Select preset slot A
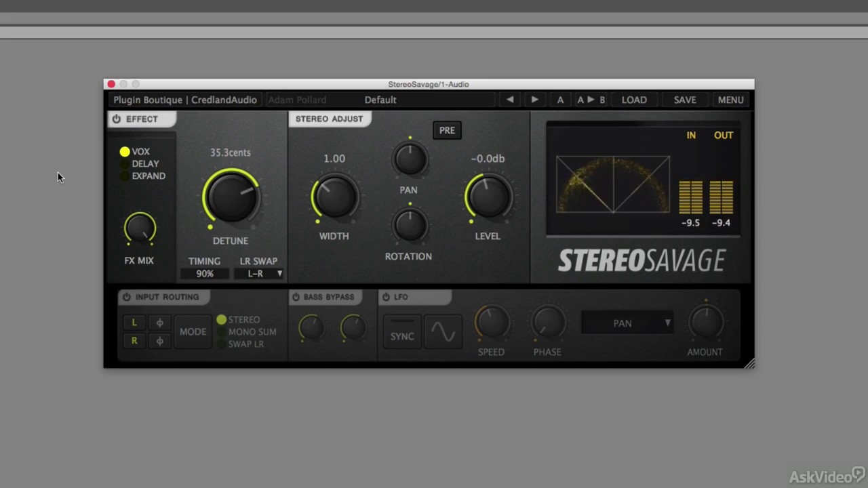Viewport: 868px width, 488px height. coord(560,100)
